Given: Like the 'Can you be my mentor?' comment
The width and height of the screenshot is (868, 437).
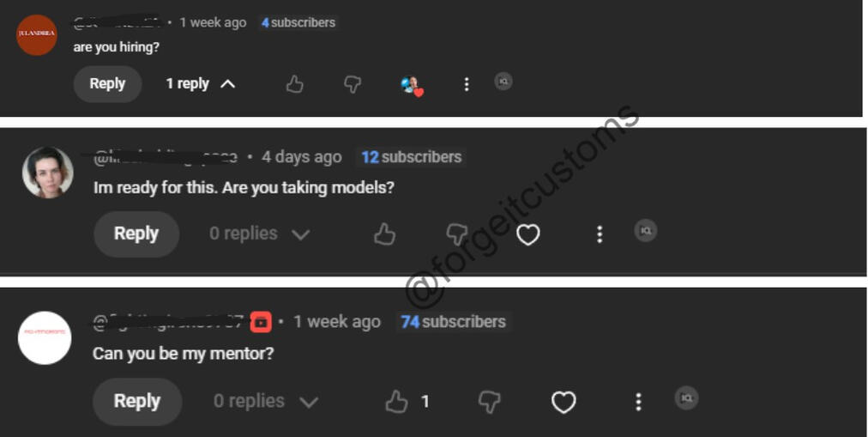Looking at the screenshot, I should tap(396, 402).
